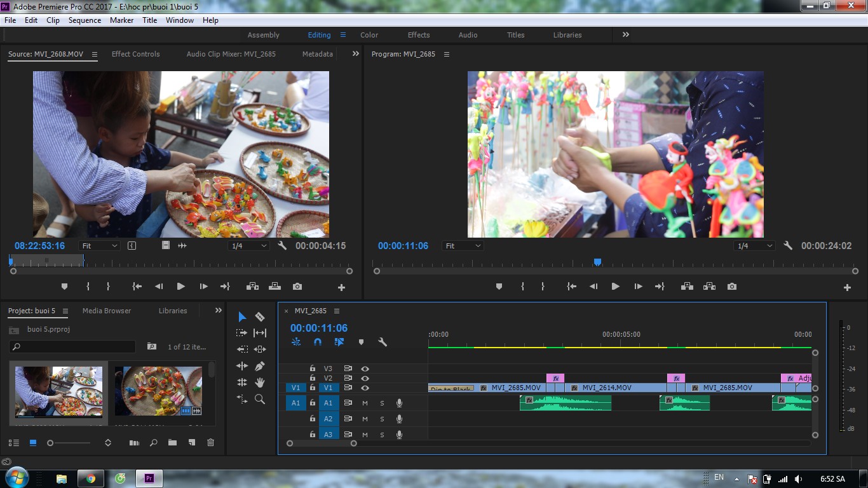Switch to the Color workspace

[x=369, y=35]
